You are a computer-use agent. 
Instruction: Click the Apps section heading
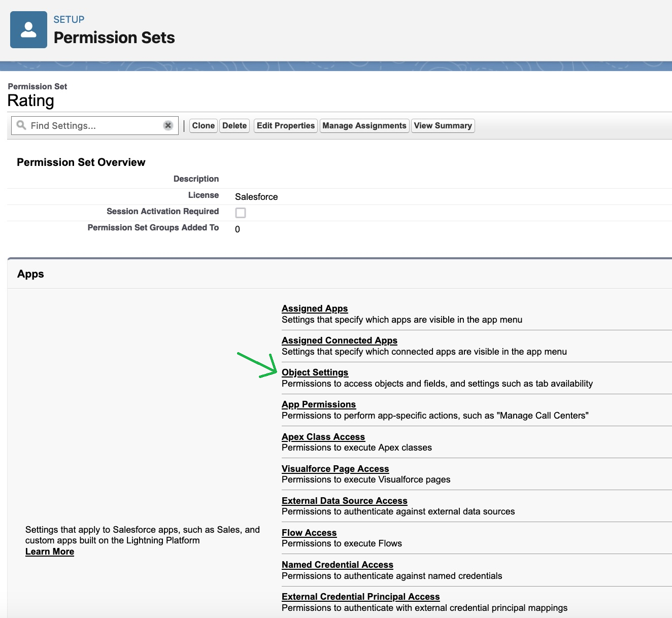click(30, 274)
